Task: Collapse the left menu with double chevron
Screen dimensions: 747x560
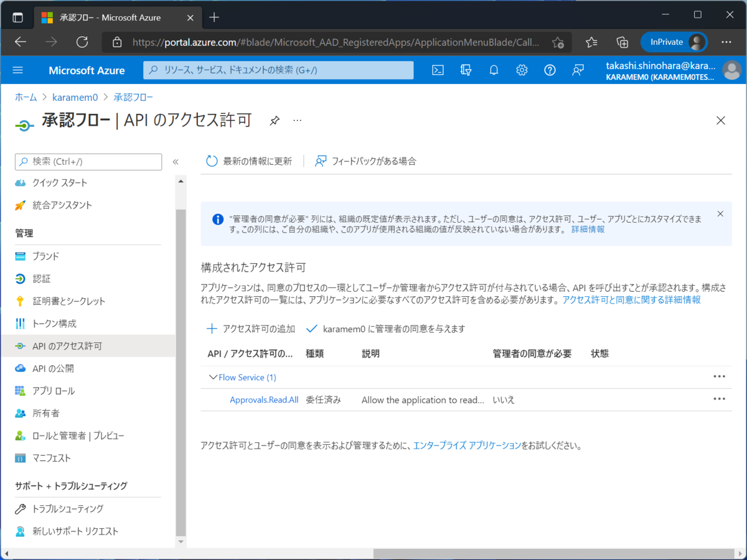Action: point(176,162)
